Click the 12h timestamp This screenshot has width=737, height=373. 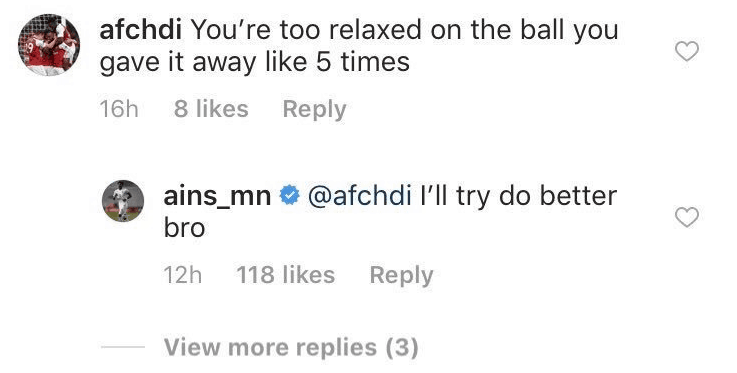point(183,275)
